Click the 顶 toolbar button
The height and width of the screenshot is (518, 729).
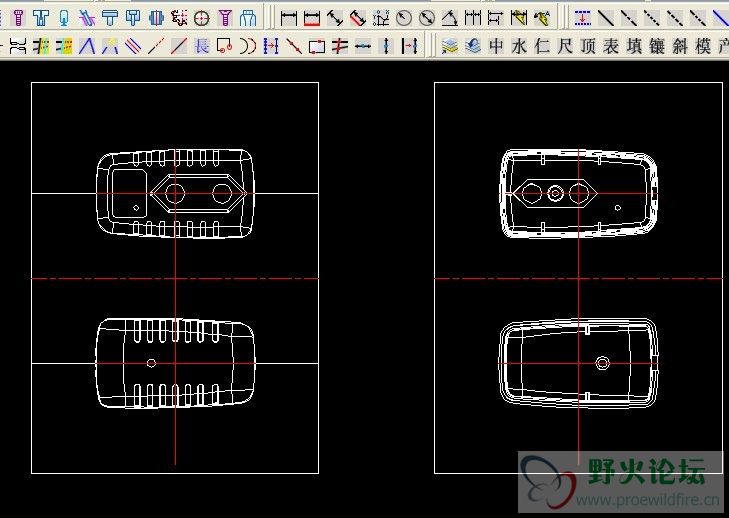point(588,46)
